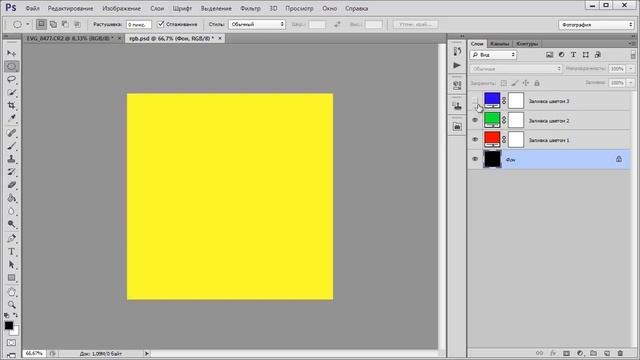Open the layer blend mode dropdown
640x360 pixels.
516,69
